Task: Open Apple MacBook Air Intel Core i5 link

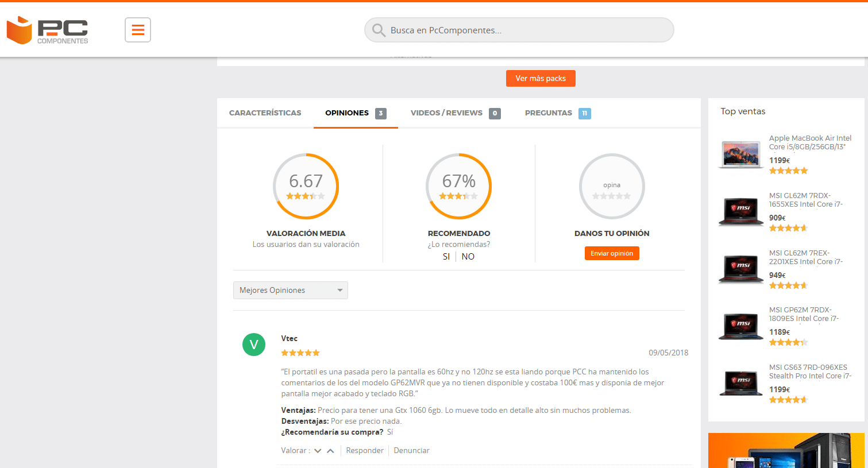Action: (810, 142)
